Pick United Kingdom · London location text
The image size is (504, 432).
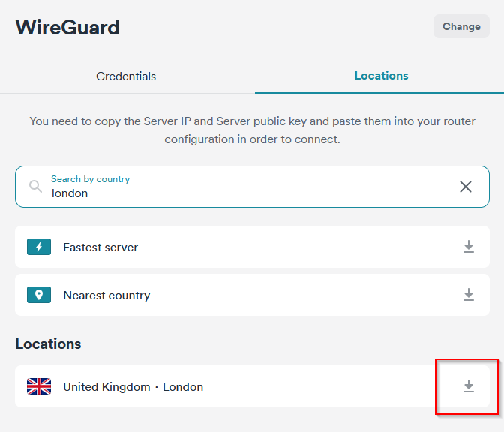coord(133,387)
